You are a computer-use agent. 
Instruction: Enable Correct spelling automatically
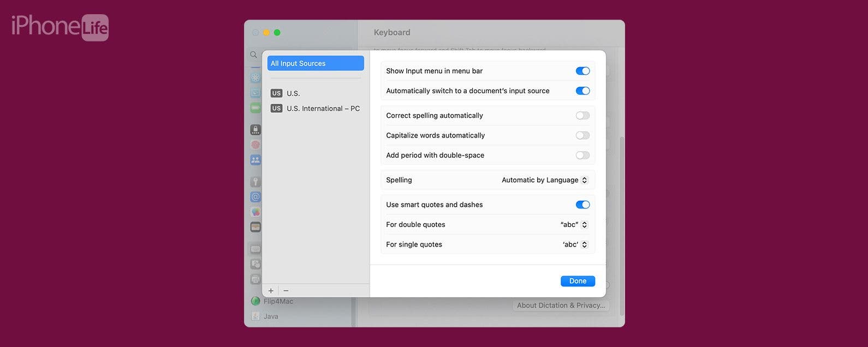[582, 116]
